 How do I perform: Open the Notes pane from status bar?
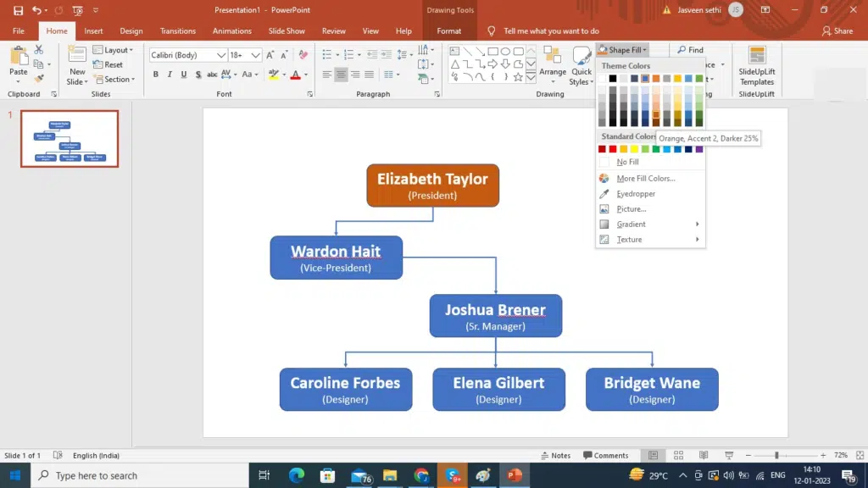coord(556,456)
